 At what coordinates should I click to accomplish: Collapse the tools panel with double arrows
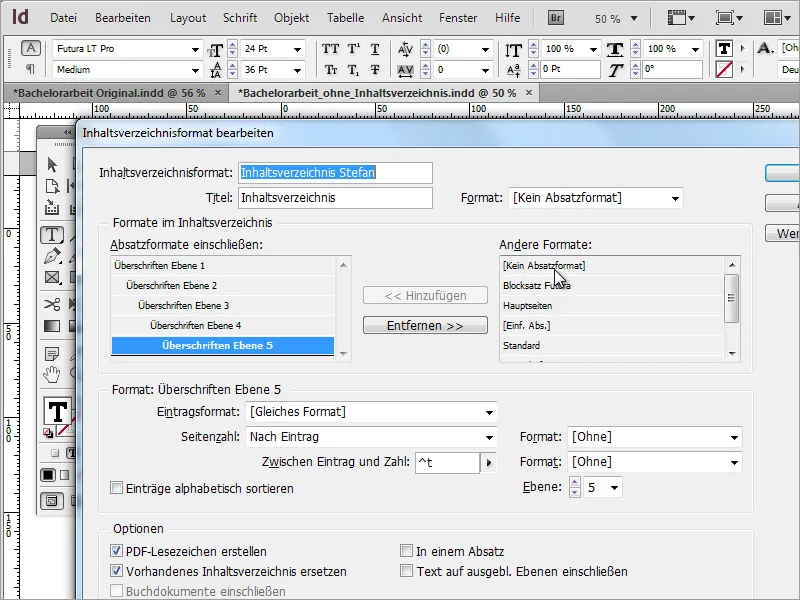67,133
